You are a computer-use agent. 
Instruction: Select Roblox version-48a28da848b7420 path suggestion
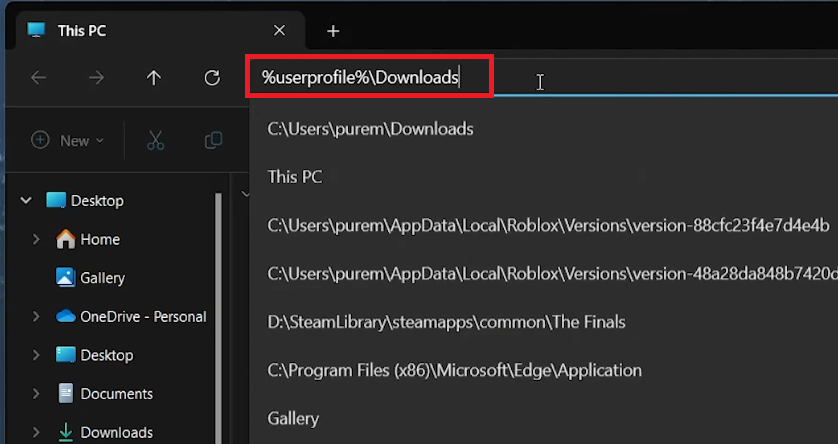pyautogui.click(x=552, y=274)
